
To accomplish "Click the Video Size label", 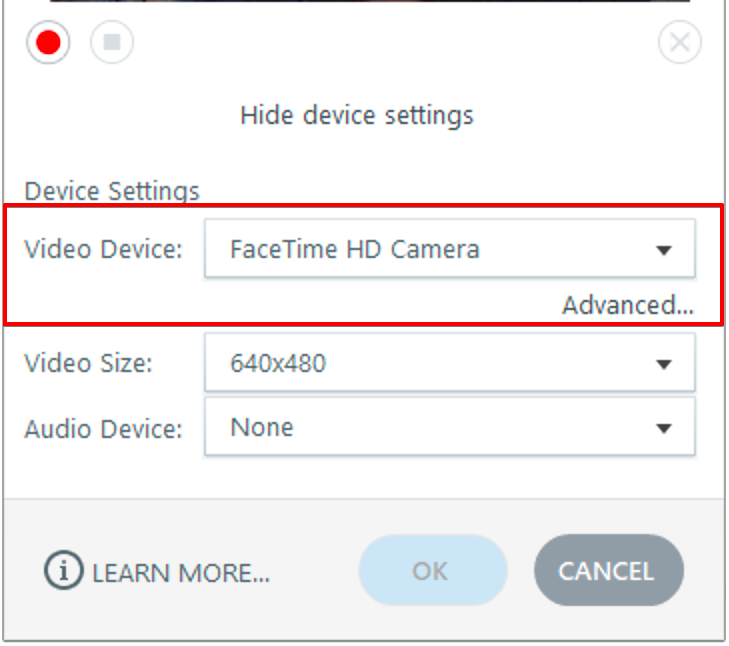I will 88,363.
